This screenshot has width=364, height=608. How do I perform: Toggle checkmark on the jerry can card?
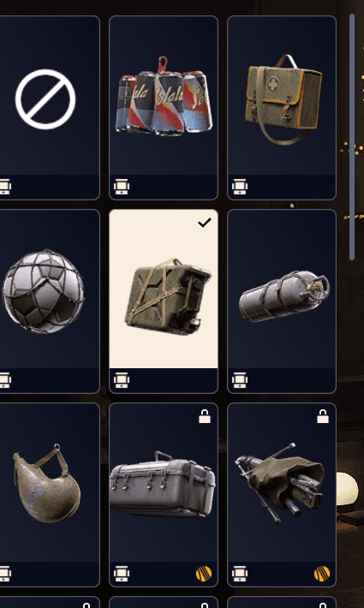pyautogui.click(x=205, y=223)
